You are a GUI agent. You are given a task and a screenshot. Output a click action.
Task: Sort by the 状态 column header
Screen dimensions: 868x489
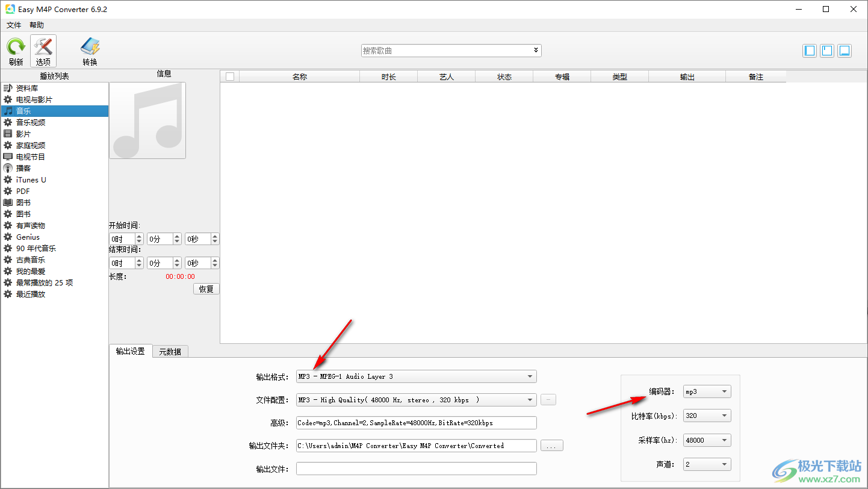point(504,76)
